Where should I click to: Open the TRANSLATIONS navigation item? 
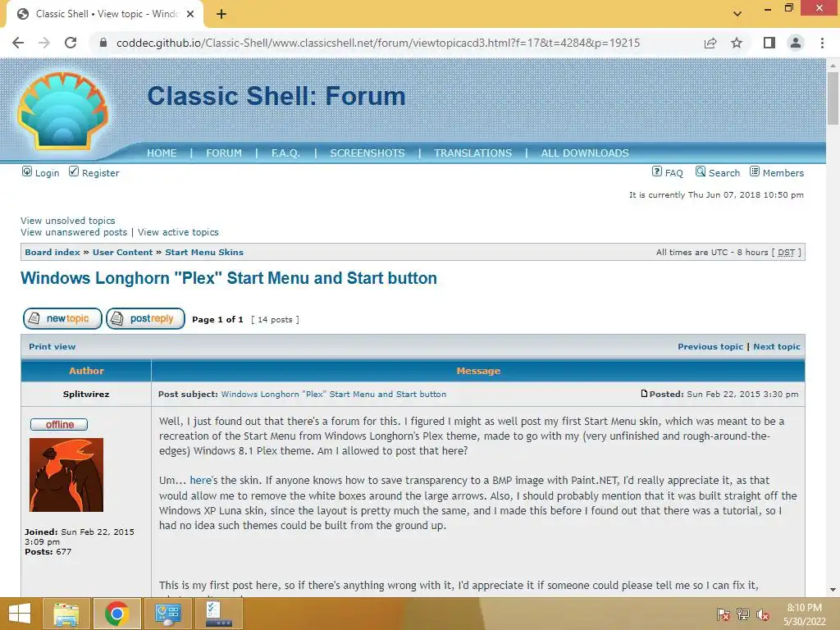click(x=473, y=153)
